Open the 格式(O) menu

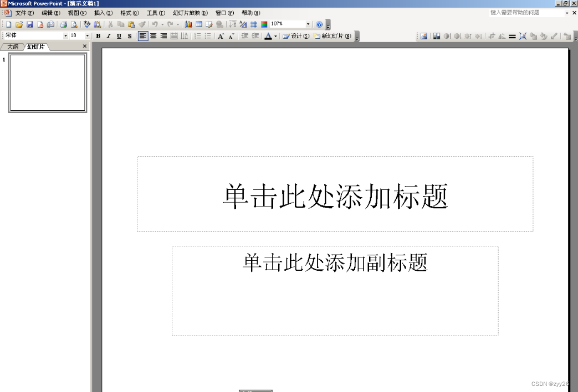(x=130, y=13)
